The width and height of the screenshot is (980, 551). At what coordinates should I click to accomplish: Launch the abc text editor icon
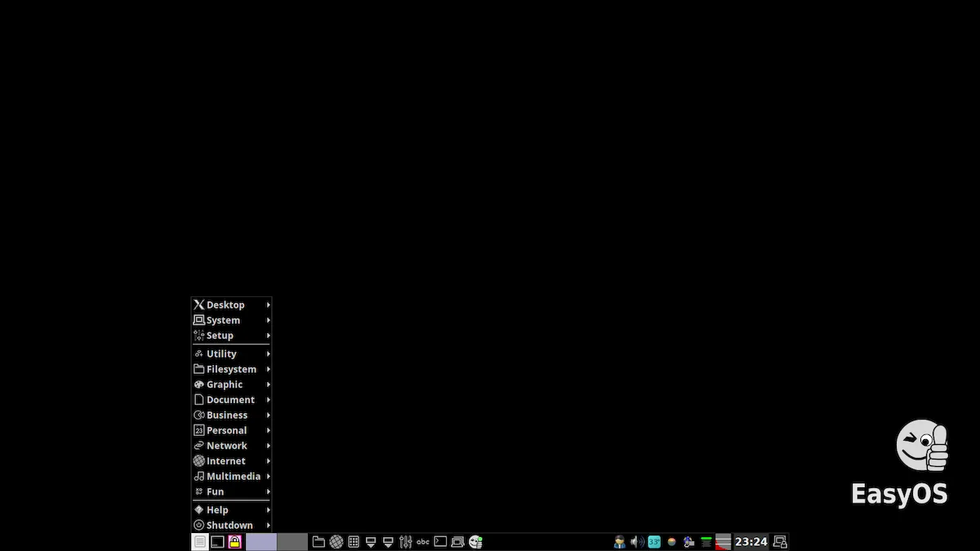423,541
